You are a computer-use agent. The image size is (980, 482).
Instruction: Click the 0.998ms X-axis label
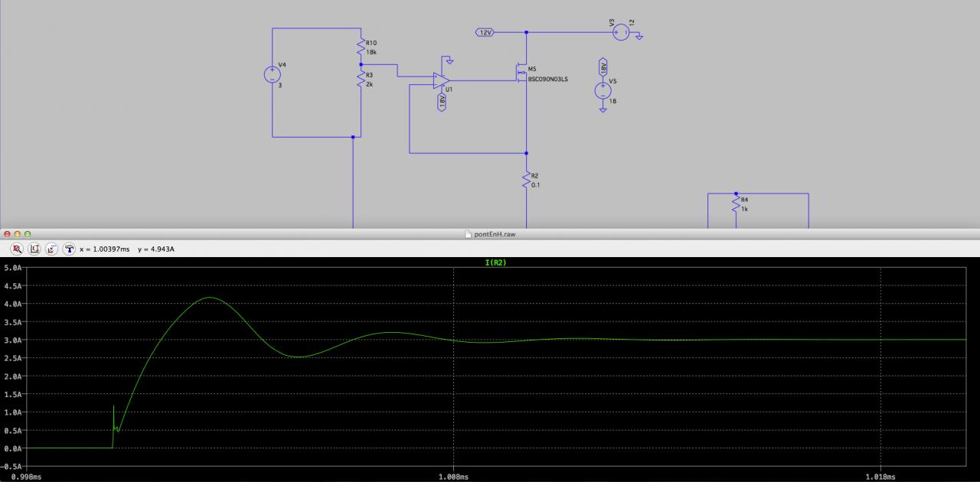coord(26,476)
